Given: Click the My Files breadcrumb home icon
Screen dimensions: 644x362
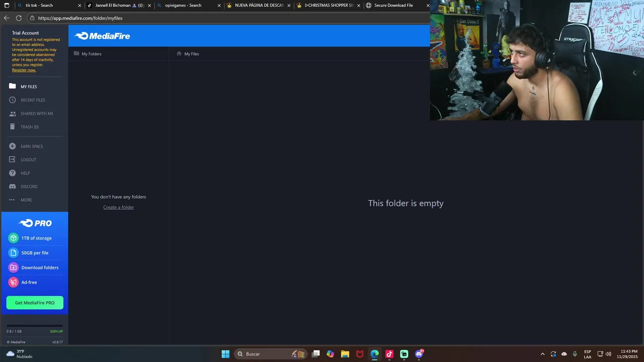Looking at the screenshot, I should pyautogui.click(x=179, y=53).
